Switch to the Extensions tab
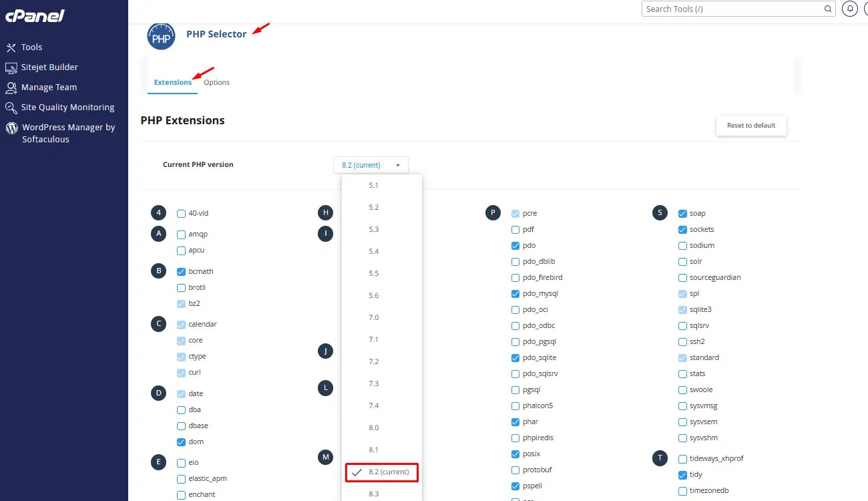Screen dimensions: 868x501 click(x=172, y=82)
